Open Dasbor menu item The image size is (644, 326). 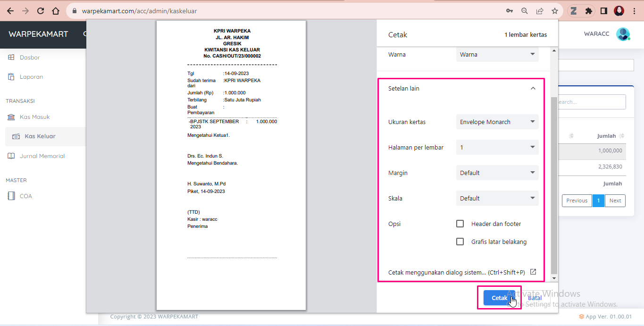click(x=30, y=58)
